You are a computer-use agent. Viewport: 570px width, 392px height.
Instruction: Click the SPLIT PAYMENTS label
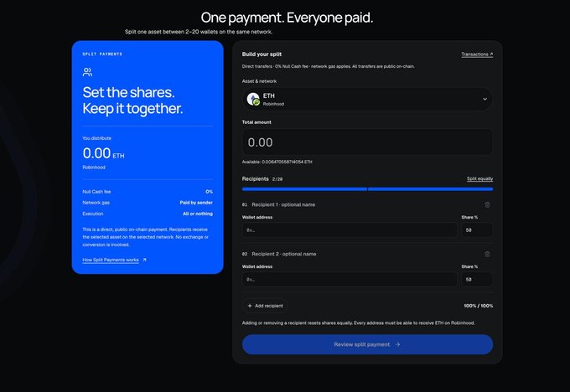(x=102, y=54)
